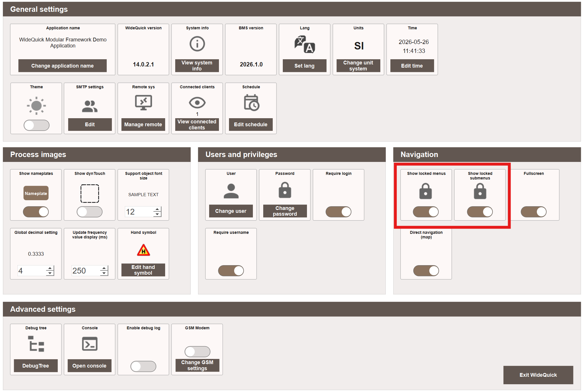
Task: Click the decimal preview value 0.3333
Action: pyautogui.click(x=36, y=254)
